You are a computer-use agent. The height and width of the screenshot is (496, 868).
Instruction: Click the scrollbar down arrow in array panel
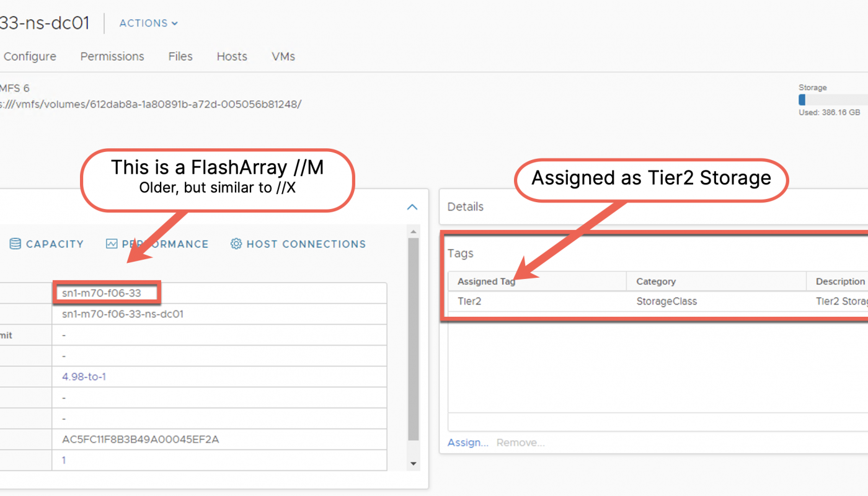[x=414, y=464]
